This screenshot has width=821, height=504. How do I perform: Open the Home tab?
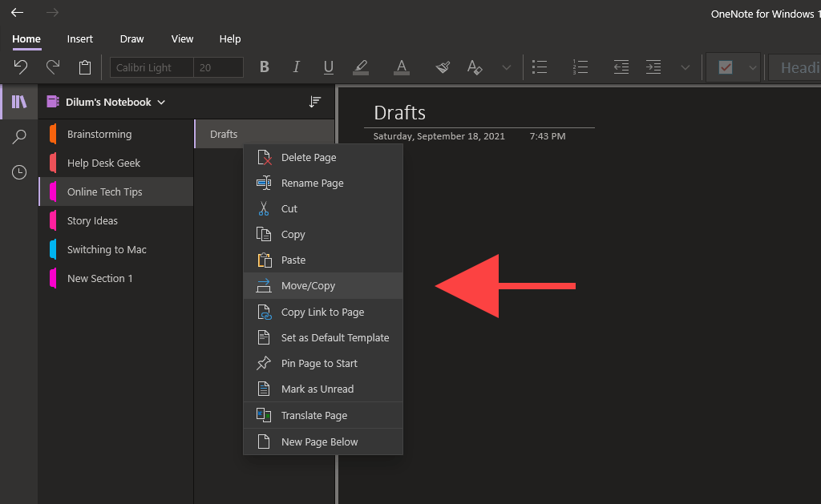pos(26,38)
